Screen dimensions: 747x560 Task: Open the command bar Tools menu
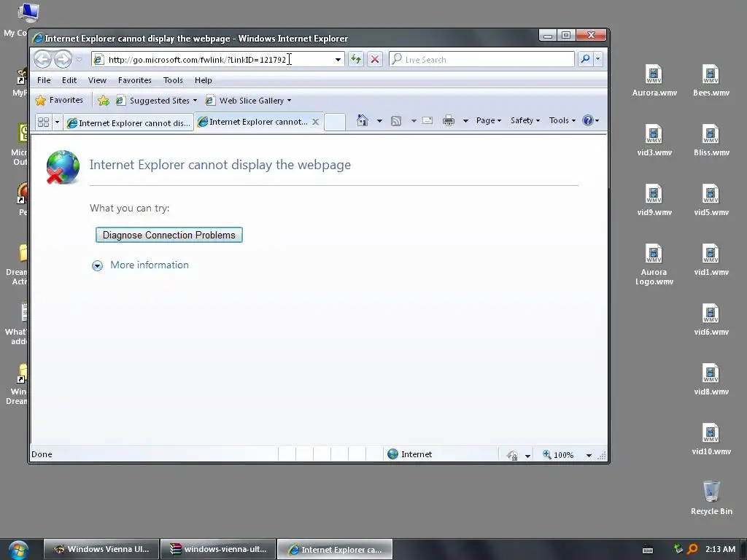pos(562,120)
